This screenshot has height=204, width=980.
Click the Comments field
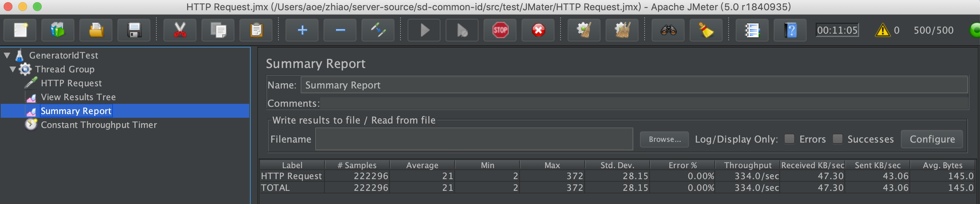(644, 103)
